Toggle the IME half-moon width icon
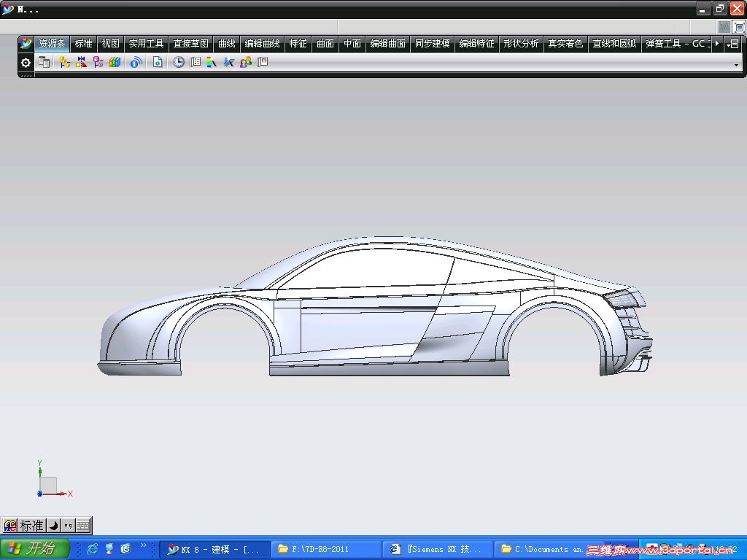747x560 pixels. tap(54, 526)
